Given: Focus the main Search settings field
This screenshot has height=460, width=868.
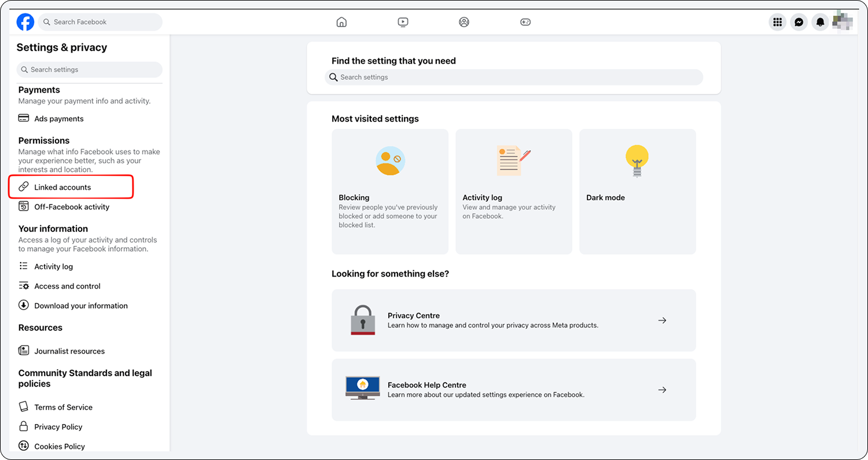Looking at the screenshot, I should pyautogui.click(x=514, y=77).
